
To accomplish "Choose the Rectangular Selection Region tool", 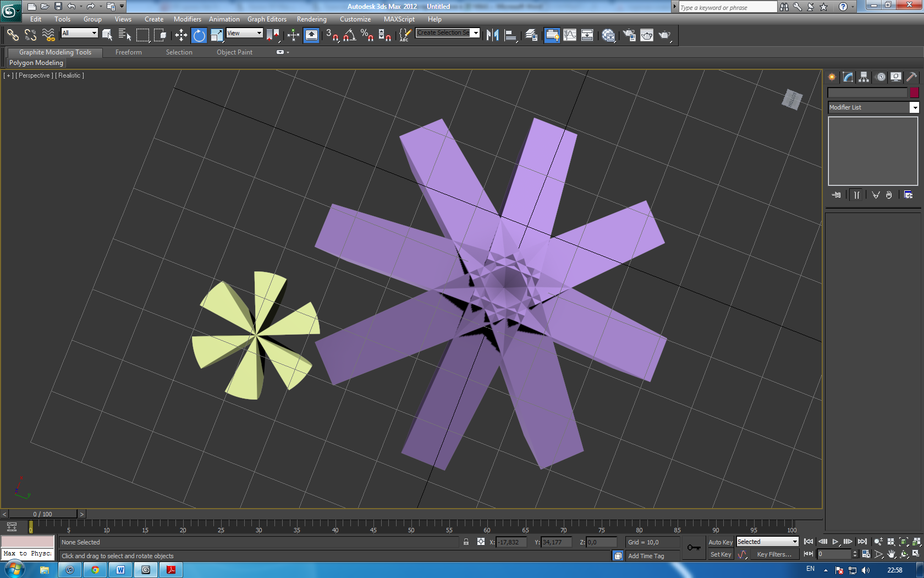I will [x=142, y=35].
